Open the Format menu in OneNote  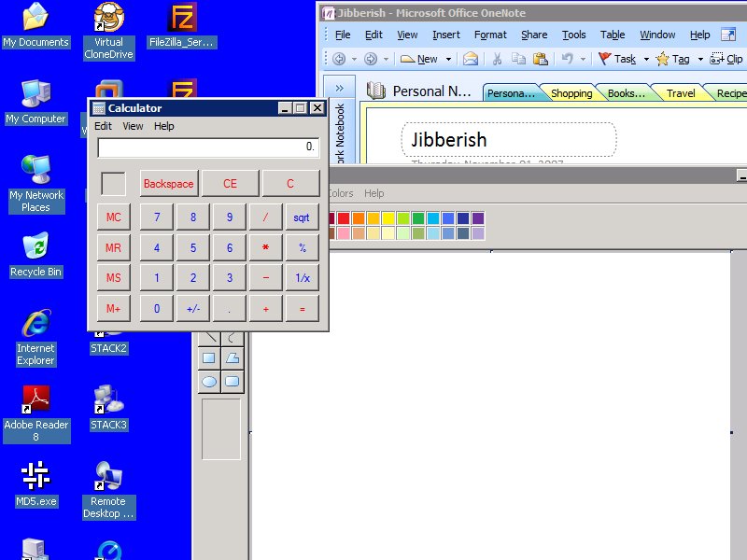pos(490,35)
